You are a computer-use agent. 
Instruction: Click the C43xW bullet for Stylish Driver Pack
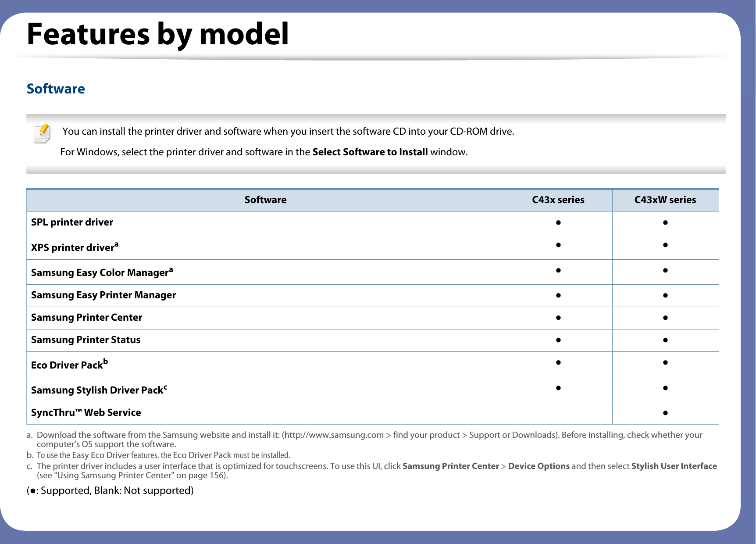(665, 388)
